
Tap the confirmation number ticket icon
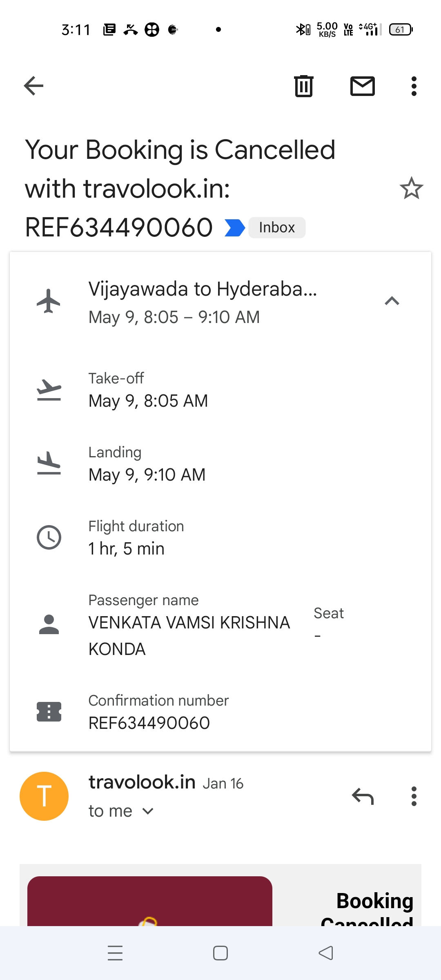(x=49, y=712)
